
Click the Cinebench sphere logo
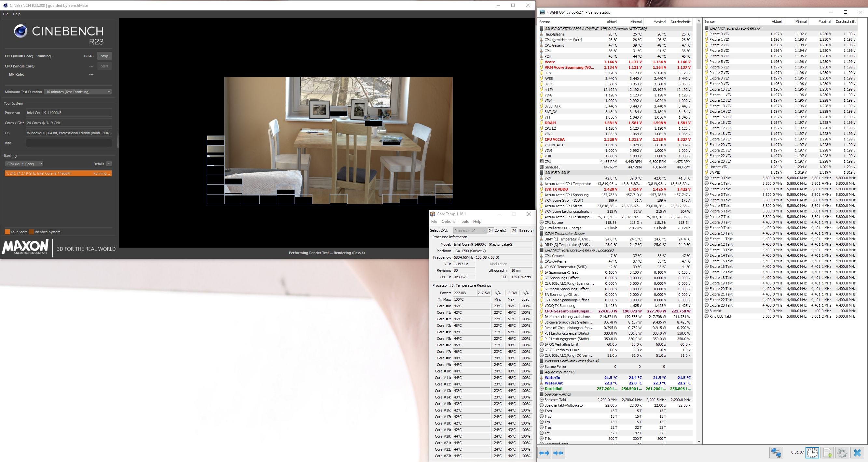pos(21,31)
